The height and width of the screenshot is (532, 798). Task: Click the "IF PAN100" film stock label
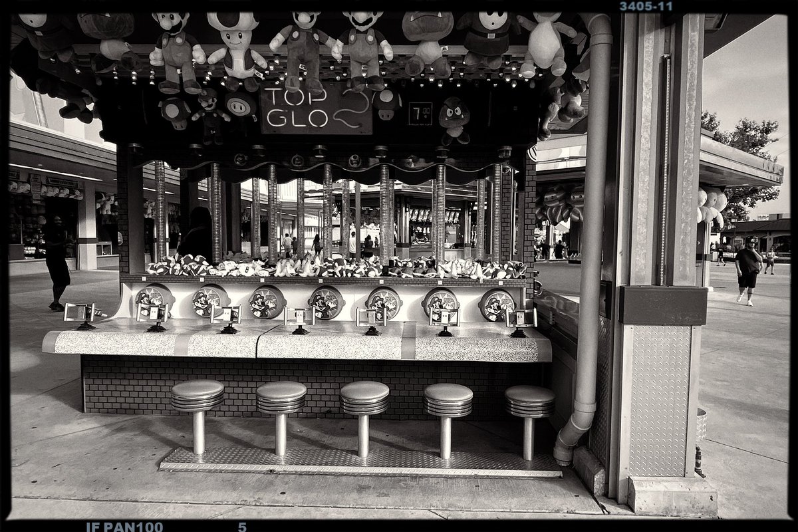(124, 527)
